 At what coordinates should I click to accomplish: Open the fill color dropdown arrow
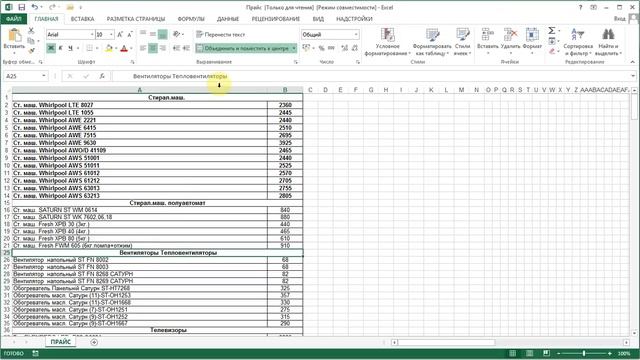coord(116,49)
